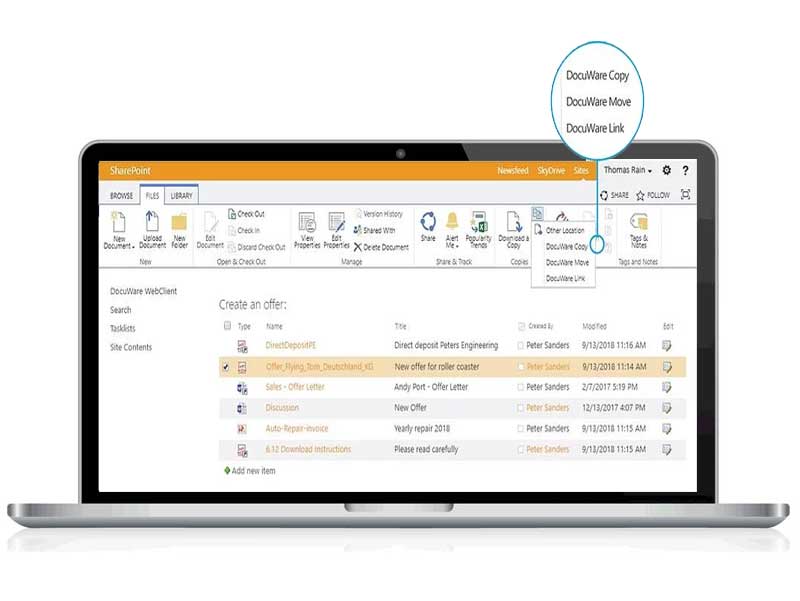
Task: Open help with the question mark icon
Action: [685, 170]
